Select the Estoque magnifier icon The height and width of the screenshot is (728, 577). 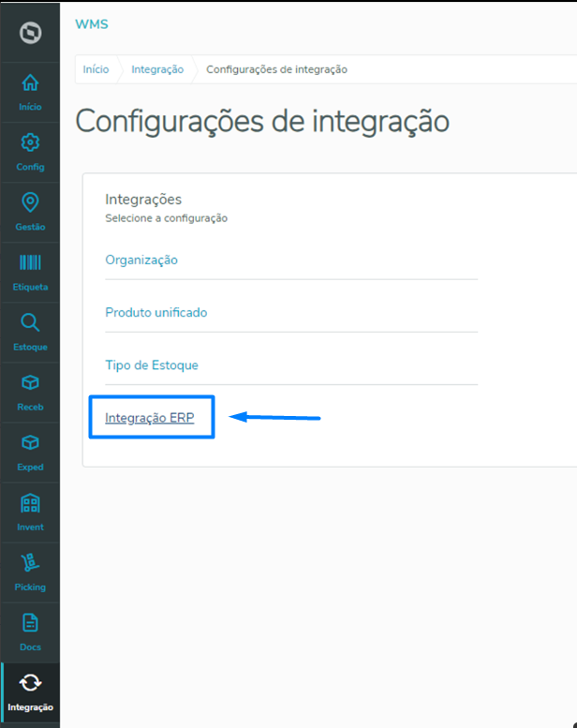[30, 322]
